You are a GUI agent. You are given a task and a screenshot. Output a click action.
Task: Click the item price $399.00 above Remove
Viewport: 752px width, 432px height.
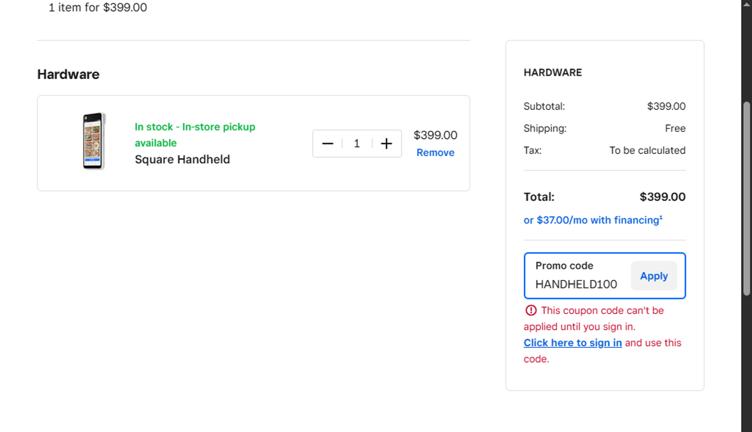click(x=435, y=135)
